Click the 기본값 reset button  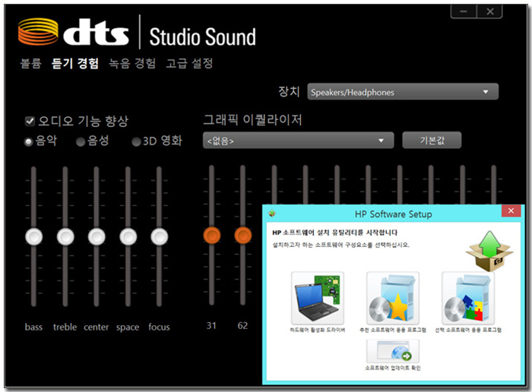tap(432, 141)
